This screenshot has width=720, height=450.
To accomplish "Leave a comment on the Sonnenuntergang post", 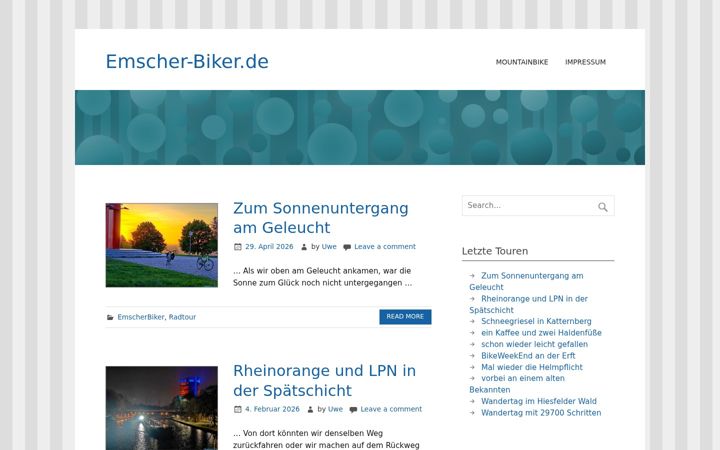I will coord(385,247).
